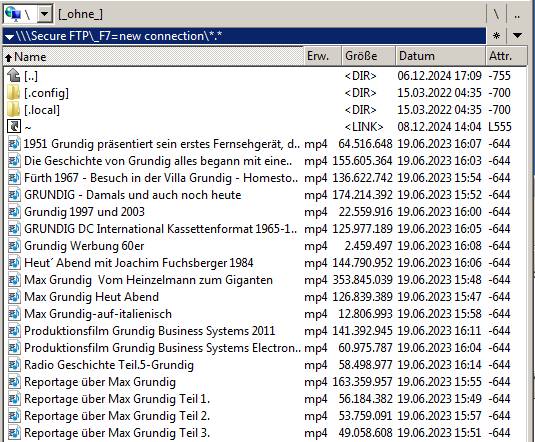Click the L555 attribute value
Image resolution: width=535 pixels, height=442 pixels.
(x=500, y=127)
